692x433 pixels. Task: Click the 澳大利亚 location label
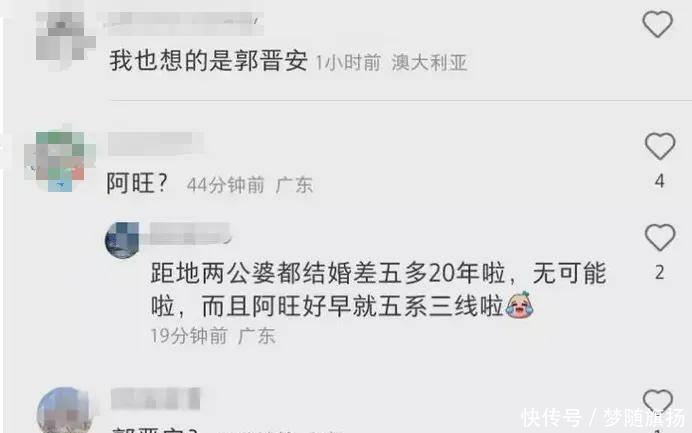point(429,63)
